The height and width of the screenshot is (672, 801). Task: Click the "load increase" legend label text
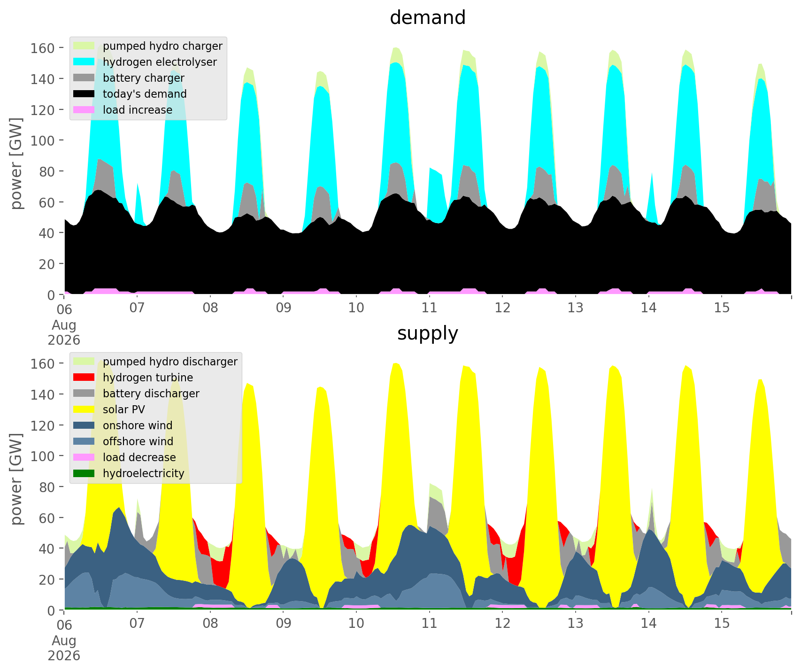click(x=138, y=110)
